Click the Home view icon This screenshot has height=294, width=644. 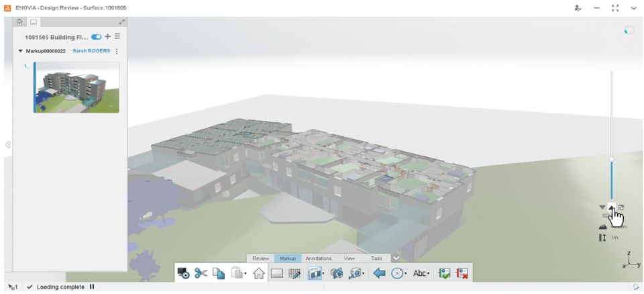point(259,273)
